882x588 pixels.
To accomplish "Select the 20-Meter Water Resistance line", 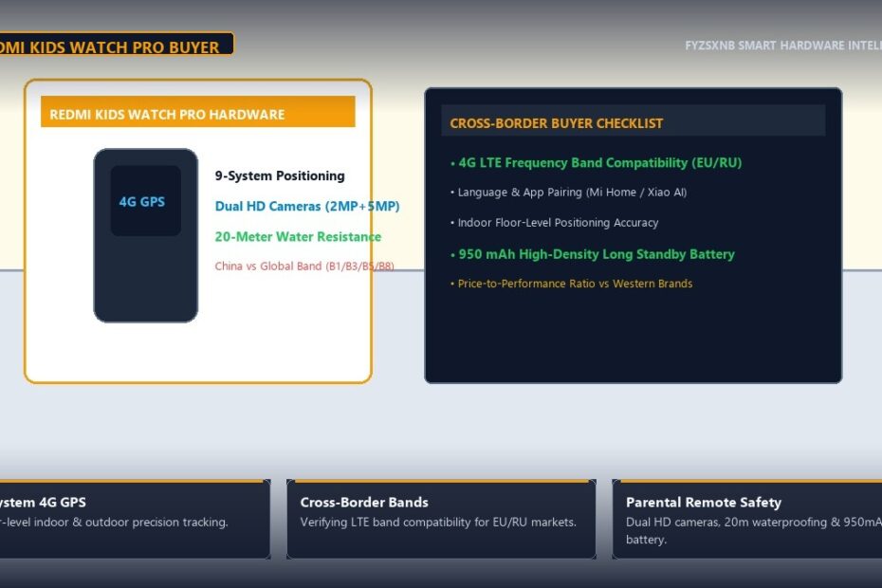I will point(298,237).
